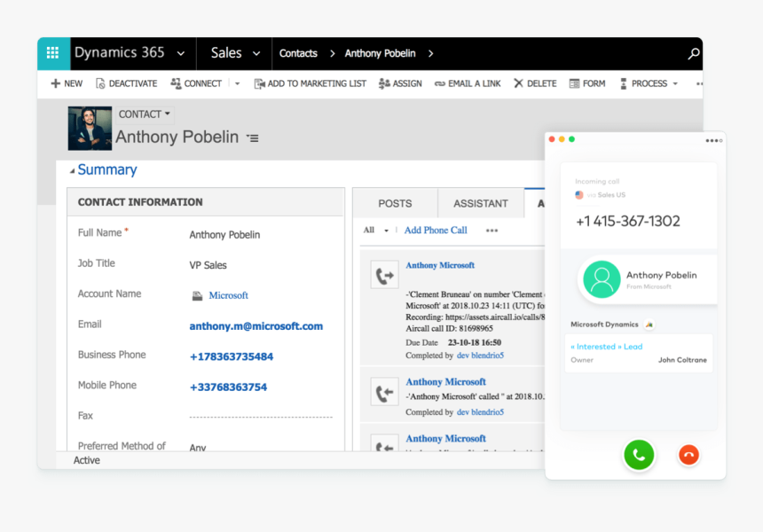
Task: Decline the call with the red button
Action: pos(688,455)
